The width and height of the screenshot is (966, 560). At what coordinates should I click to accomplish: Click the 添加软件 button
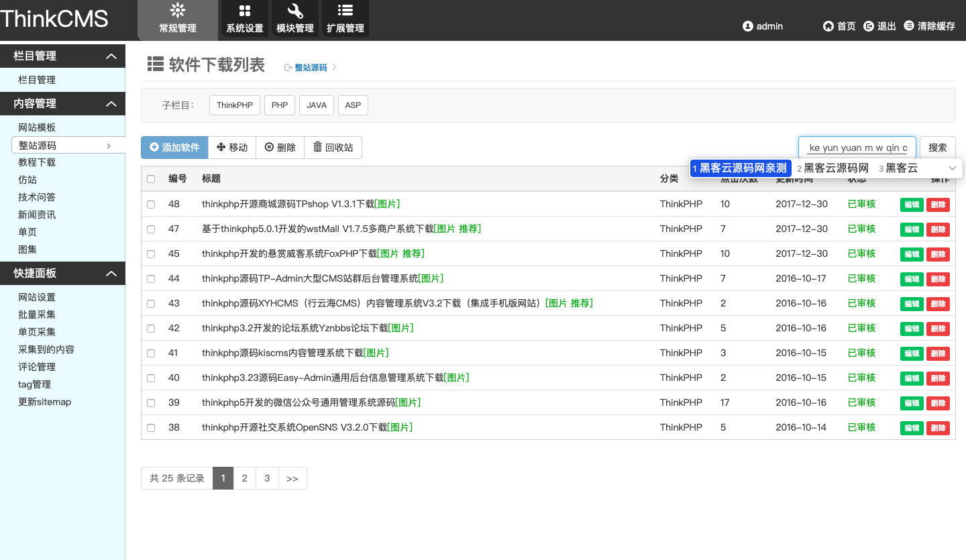(x=174, y=148)
